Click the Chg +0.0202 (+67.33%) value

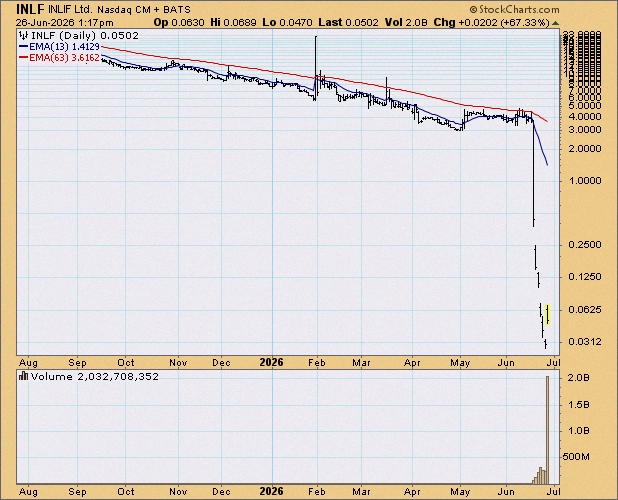(491, 22)
